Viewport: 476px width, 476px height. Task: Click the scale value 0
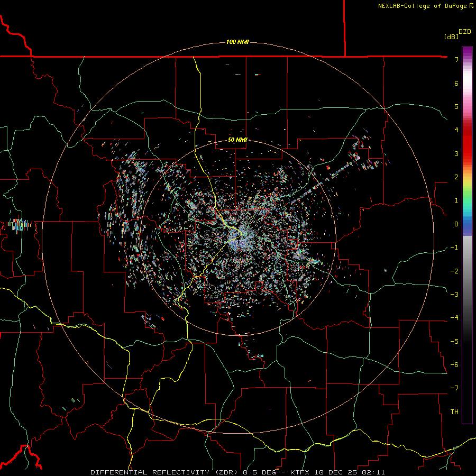tap(456, 224)
